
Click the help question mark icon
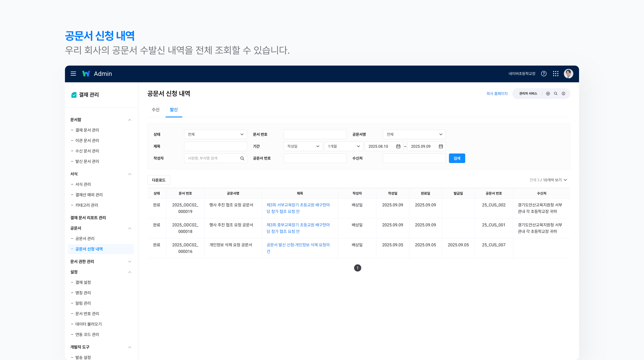(543, 74)
